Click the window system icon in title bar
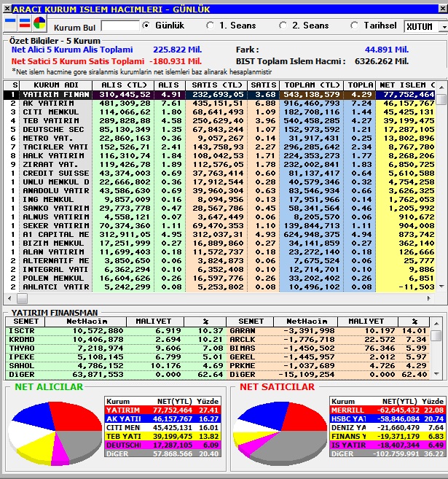The width and height of the screenshot is (448, 479). (7, 9)
